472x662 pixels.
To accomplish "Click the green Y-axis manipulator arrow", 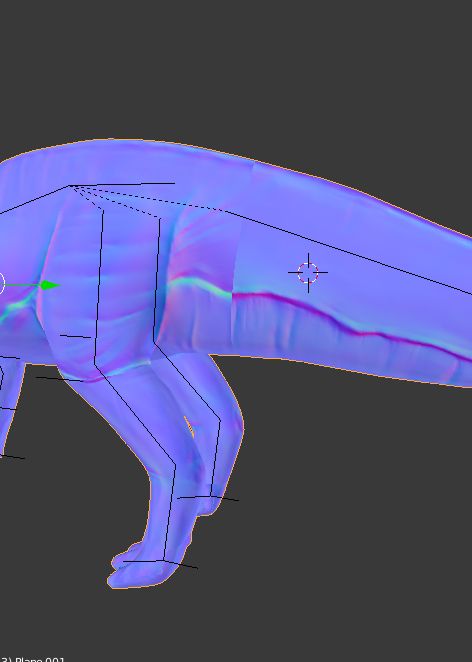I will coord(51,285).
